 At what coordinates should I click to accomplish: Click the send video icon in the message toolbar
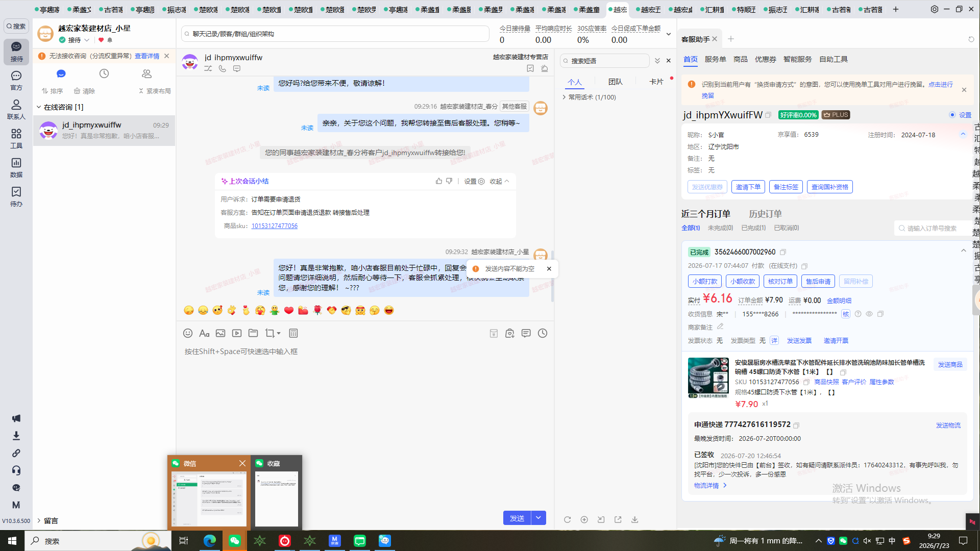237,333
